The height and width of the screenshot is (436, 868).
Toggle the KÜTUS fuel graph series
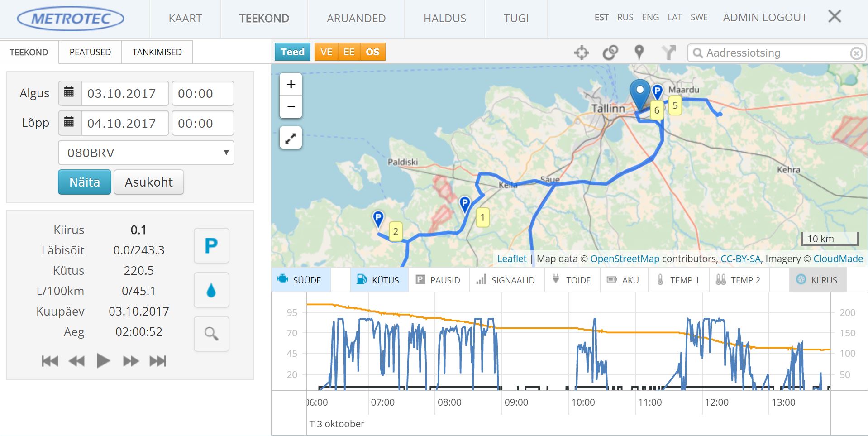379,280
